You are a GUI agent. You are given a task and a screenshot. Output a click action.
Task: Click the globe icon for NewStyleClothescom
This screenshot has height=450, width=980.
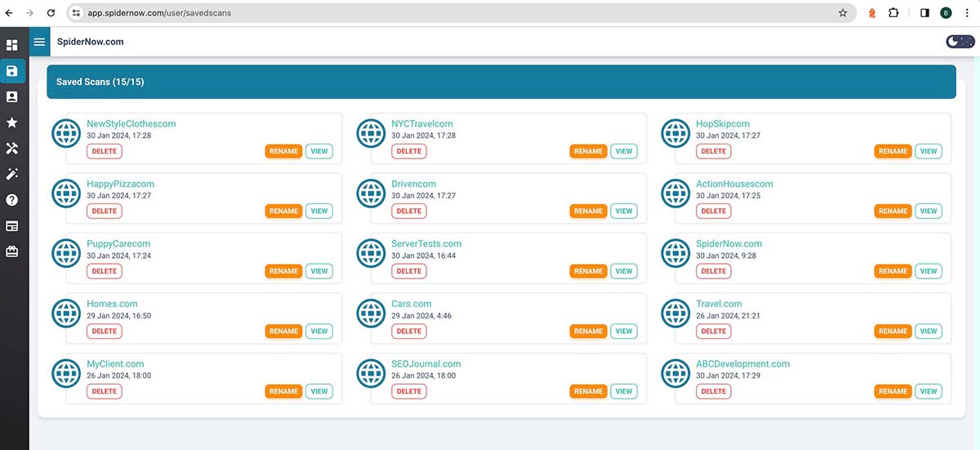[x=66, y=133]
